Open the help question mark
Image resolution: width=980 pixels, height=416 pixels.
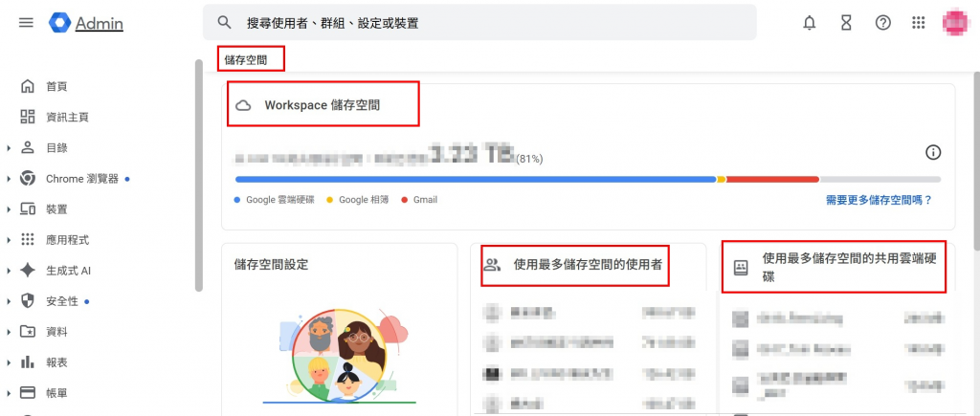pyautogui.click(x=882, y=23)
